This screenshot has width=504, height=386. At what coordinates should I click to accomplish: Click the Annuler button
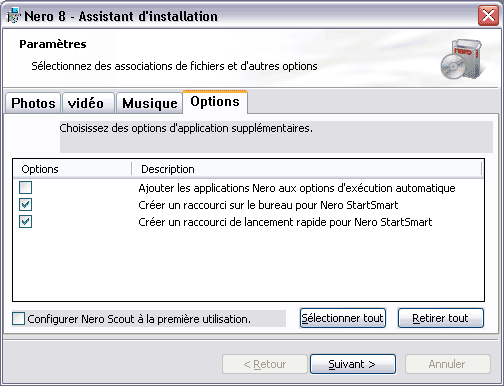tap(448, 364)
